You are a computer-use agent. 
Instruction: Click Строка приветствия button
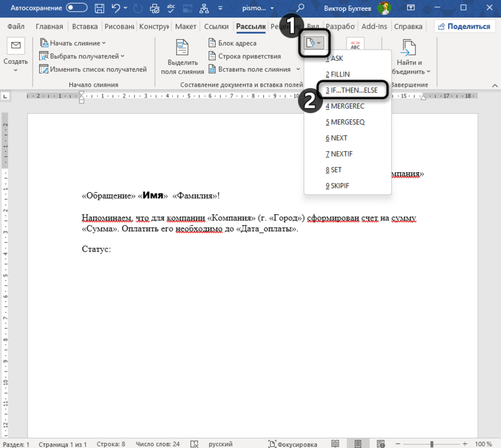point(244,56)
